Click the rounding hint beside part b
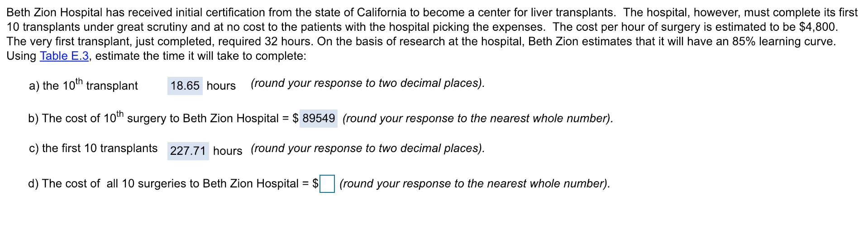The image size is (868, 249). [x=478, y=119]
